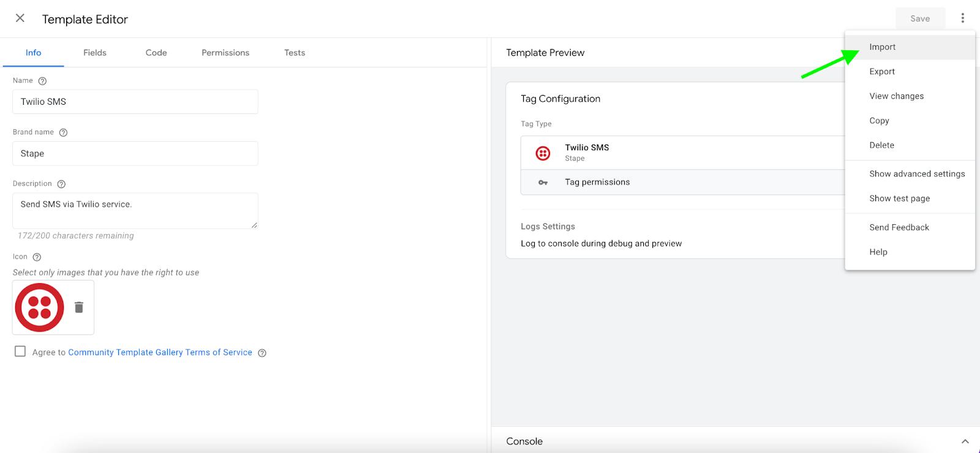Image resolution: width=980 pixels, height=453 pixels.
Task: Select Export from the menu
Action: [910, 72]
